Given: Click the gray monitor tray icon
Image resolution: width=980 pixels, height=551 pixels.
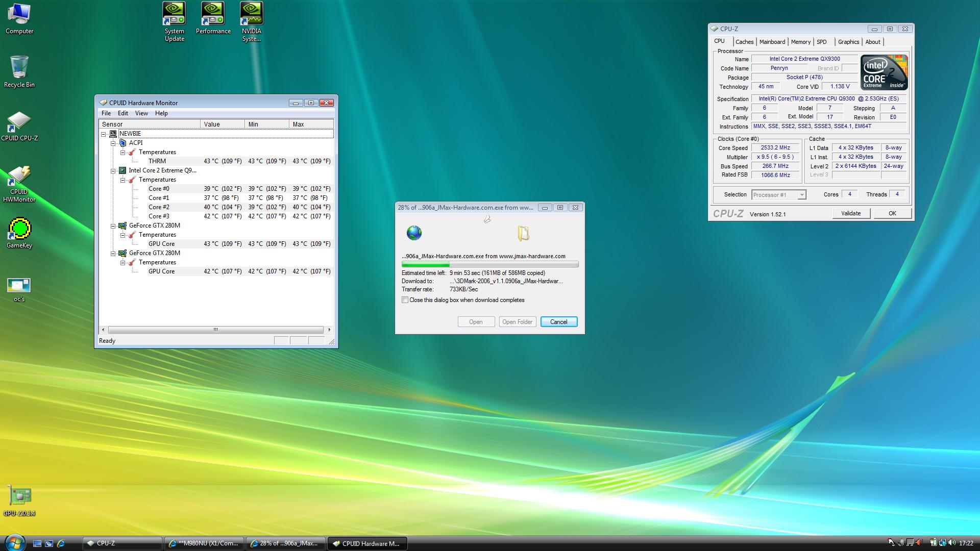Looking at the screenshot, I should tap(910, 543).
